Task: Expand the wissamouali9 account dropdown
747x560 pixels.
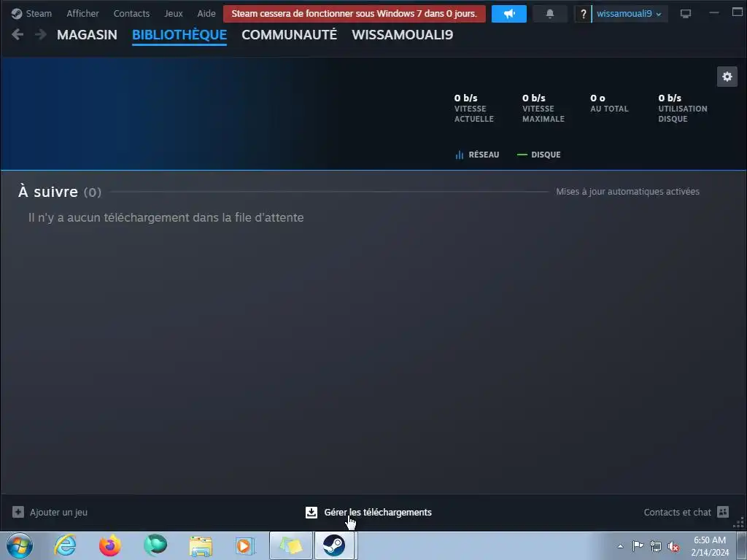Action: pos(629,14)
